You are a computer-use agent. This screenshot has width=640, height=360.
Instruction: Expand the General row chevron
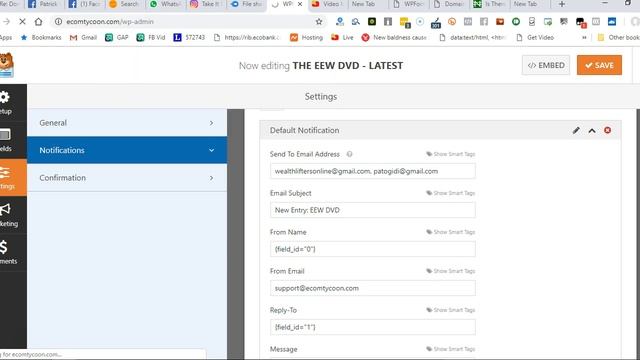(x=211, y=123)
